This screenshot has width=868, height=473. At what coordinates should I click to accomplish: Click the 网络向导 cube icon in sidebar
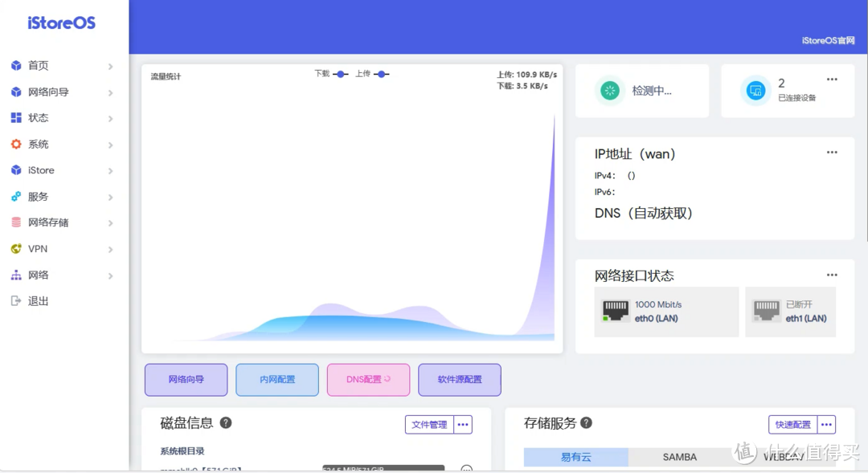click(x=16, y=92)
